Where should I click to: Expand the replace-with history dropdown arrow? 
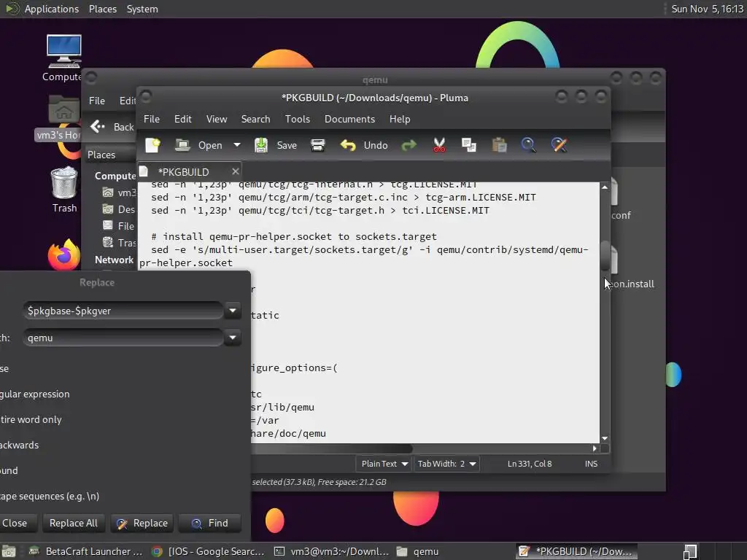pos(233,338)
